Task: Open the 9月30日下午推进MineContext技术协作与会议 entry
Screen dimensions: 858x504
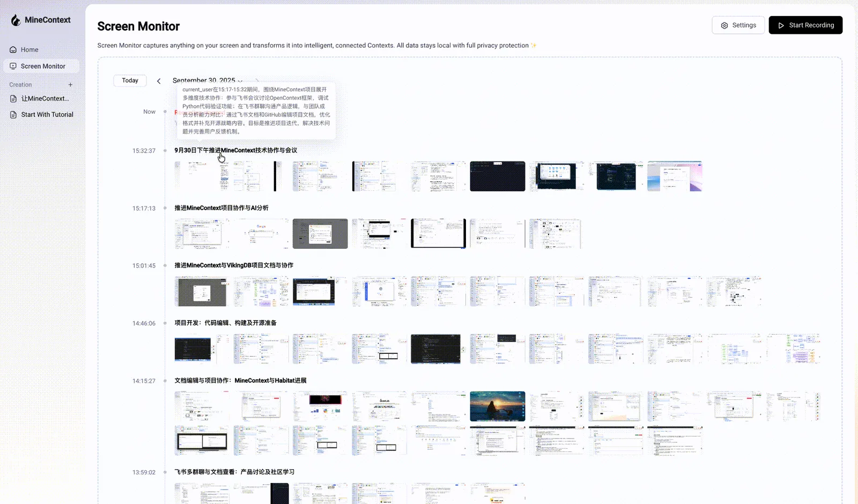Action: point(235,150)
